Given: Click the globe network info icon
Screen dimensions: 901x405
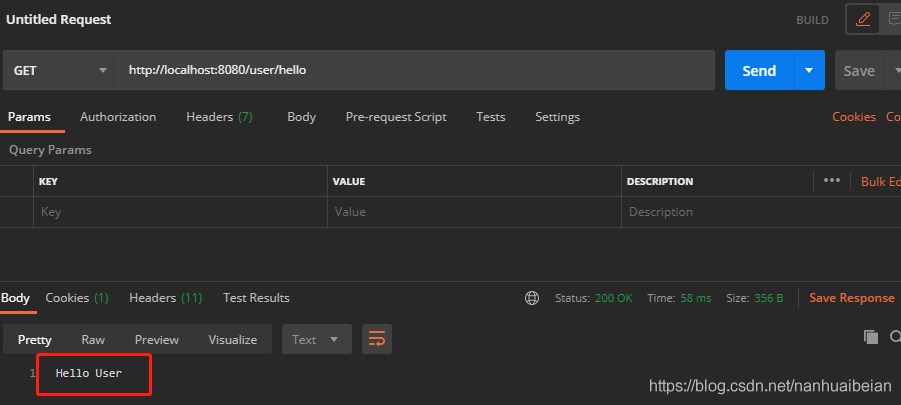Looking at the screenshot, I should [532, 298].
